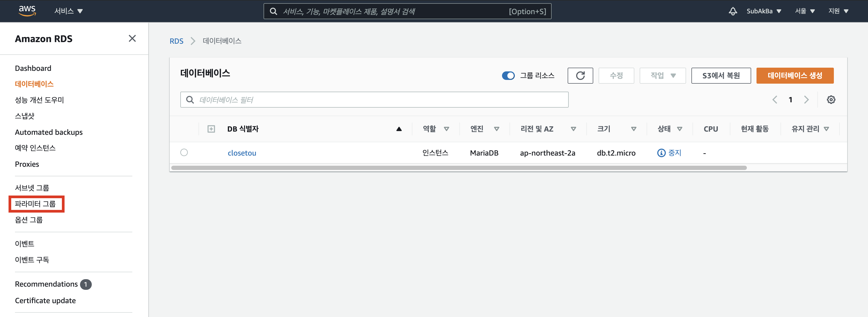This screenshot has height=317, width=868.
Task: Open the 서울 region dropdown
Action: [x=805, y=11]
